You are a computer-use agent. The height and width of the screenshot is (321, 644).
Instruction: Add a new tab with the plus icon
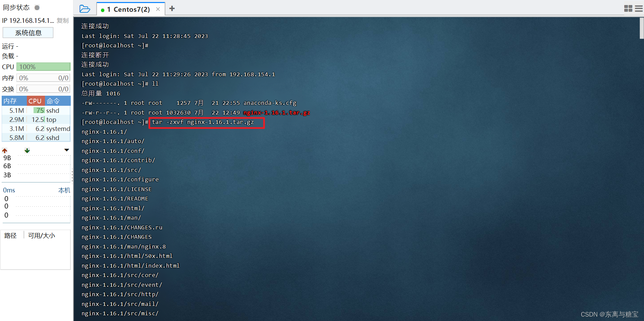[x=172, y=9]
